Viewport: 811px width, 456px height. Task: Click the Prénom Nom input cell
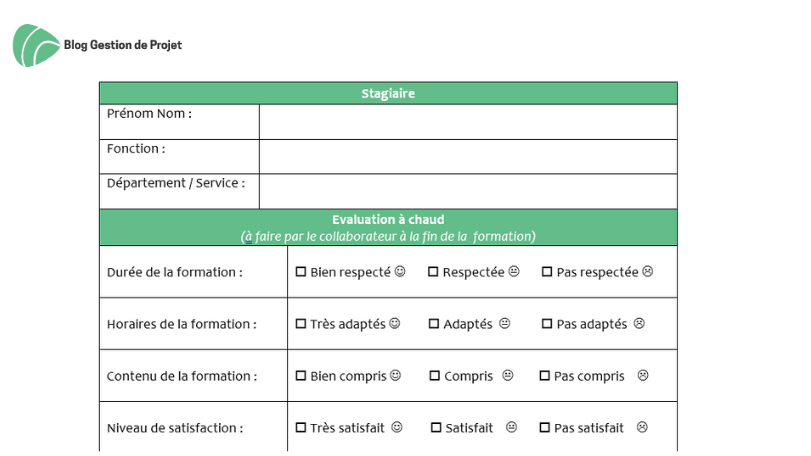(468, 122)
